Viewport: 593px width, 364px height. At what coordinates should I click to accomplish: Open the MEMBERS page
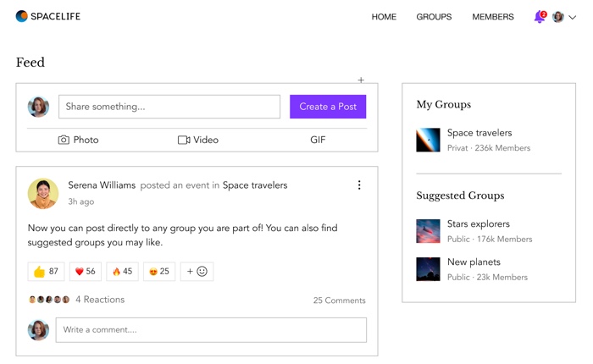493,17
